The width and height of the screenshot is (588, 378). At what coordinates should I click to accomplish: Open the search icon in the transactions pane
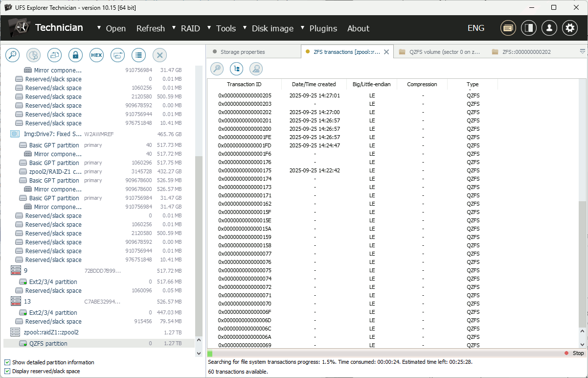point(217,69)
